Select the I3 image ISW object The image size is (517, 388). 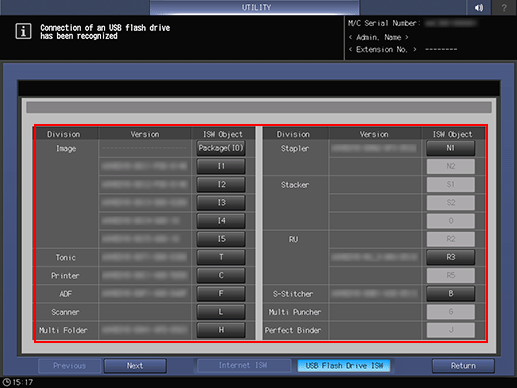(221, 202)
